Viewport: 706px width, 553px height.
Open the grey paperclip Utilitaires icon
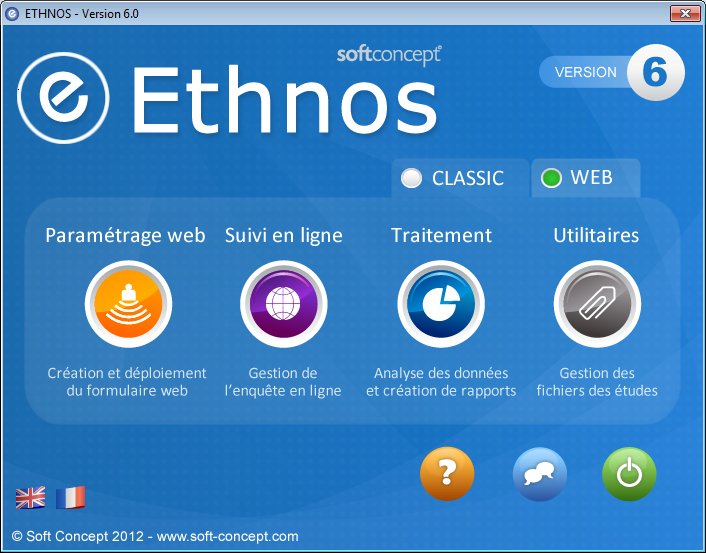[597, 304]
